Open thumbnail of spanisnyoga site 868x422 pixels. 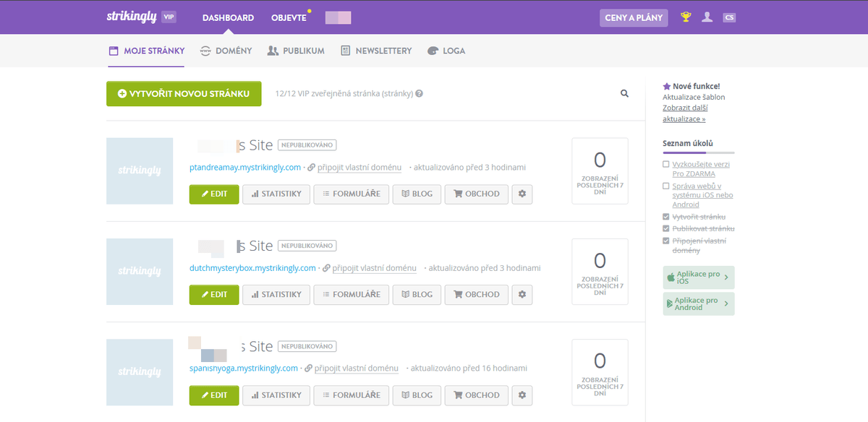(x=140, y=372)
